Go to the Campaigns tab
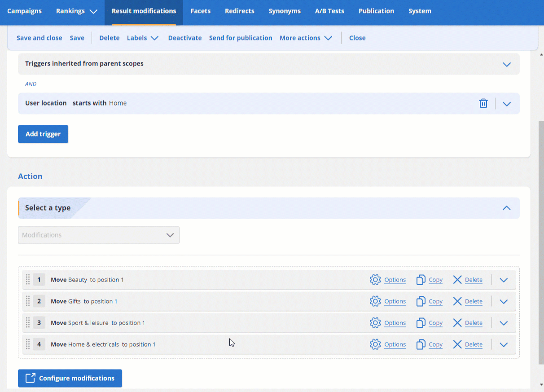Screen dimensions: 544x392 pos(24,11)
